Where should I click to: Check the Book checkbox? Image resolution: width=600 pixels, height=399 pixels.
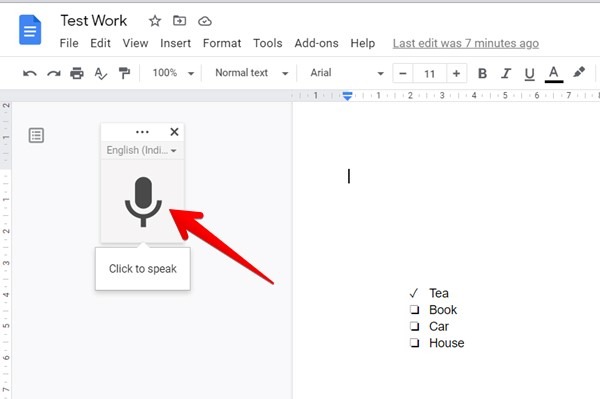pyautogui.click(x=414, y=309)
